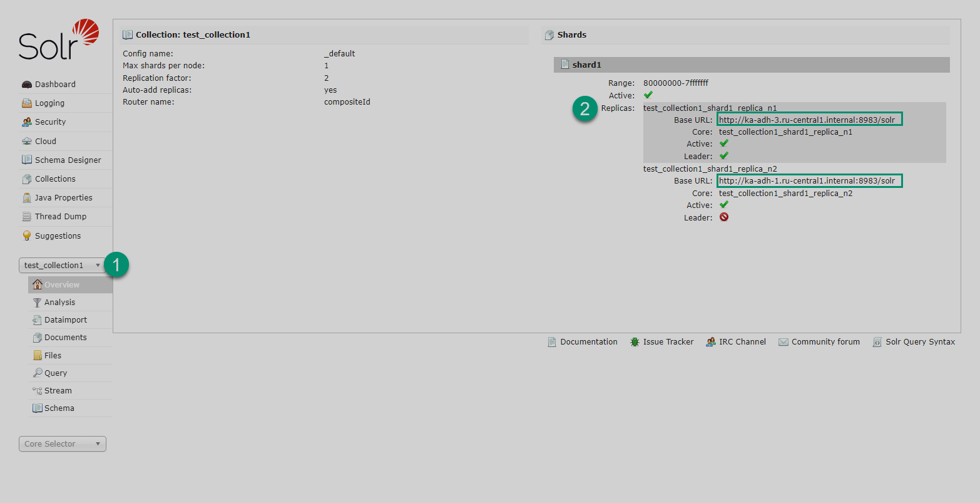Follow the IRC Channel link

click(x=742, y=342)
